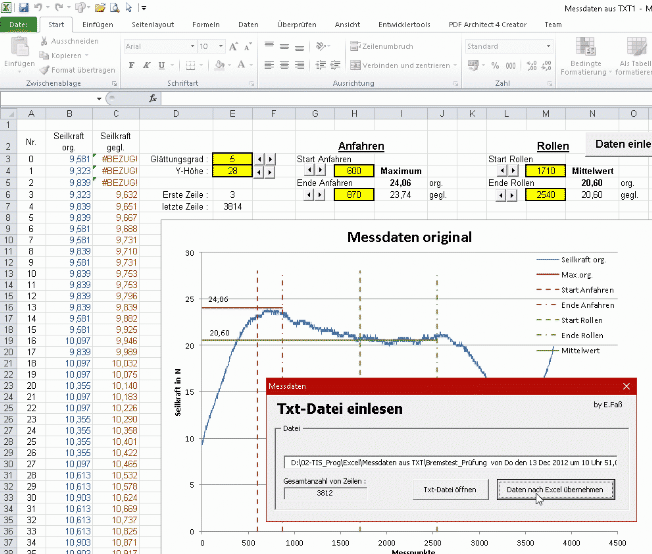
Task: Open Bedingte Formatierung
Action: click(x=583, y=57)
